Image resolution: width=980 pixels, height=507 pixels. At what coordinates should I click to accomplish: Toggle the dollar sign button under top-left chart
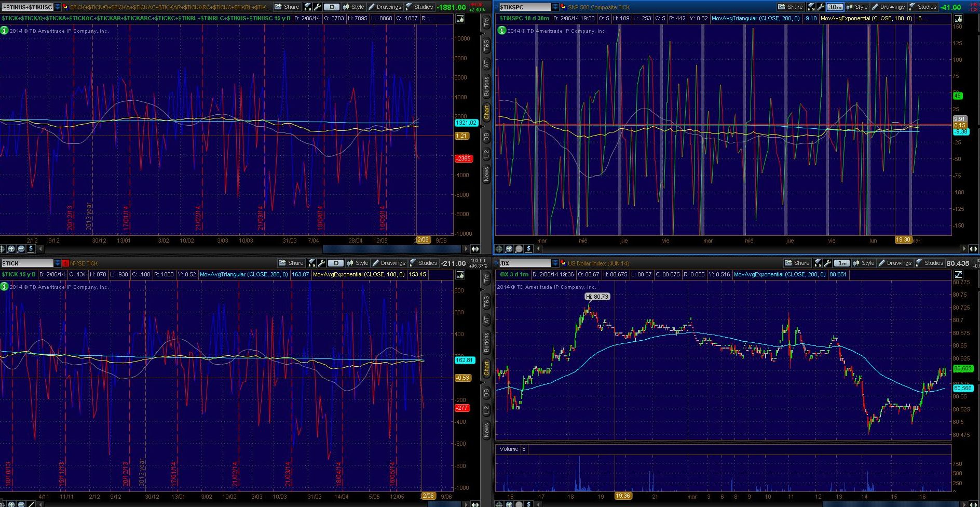31,249
